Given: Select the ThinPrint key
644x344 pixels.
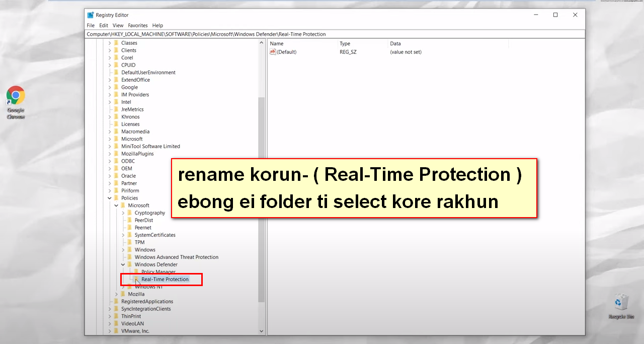Looking at the screenshot, I should (x=131, y=316).
